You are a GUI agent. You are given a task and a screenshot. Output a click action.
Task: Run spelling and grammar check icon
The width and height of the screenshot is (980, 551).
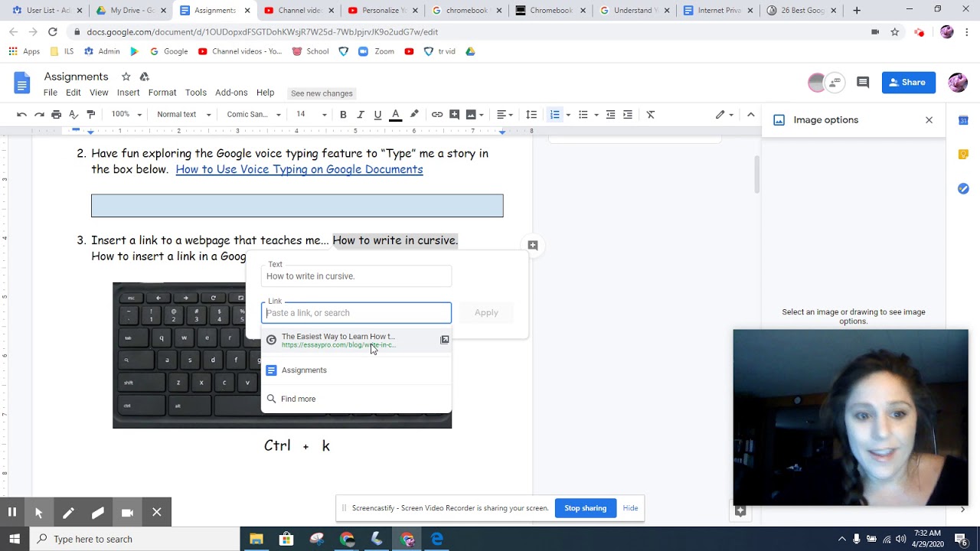73,115
